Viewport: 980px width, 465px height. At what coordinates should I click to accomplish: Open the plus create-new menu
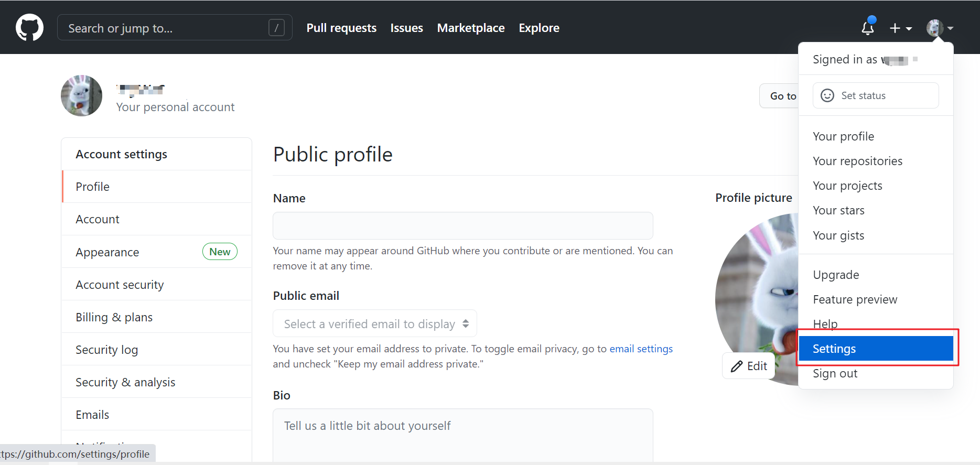900,28
